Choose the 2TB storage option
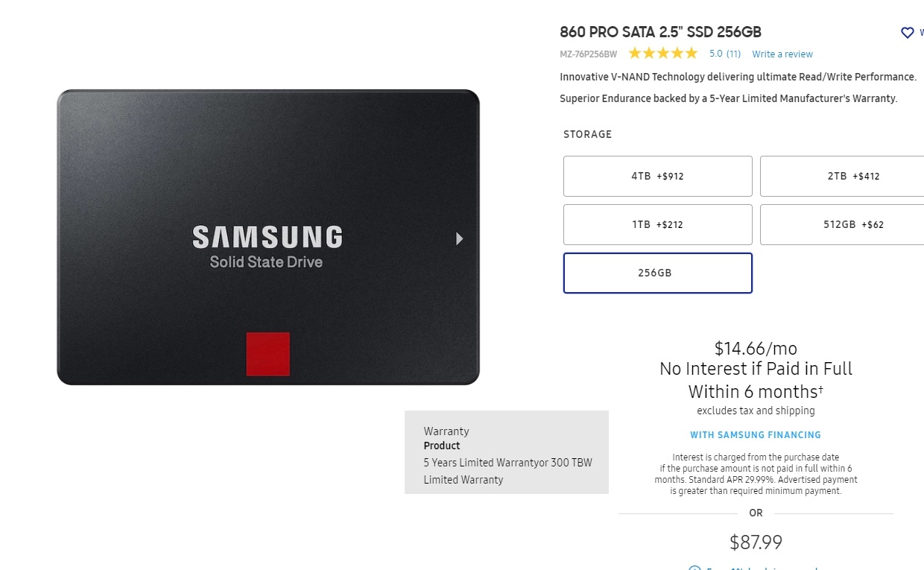The image size is (924, 570). [842, 177]
